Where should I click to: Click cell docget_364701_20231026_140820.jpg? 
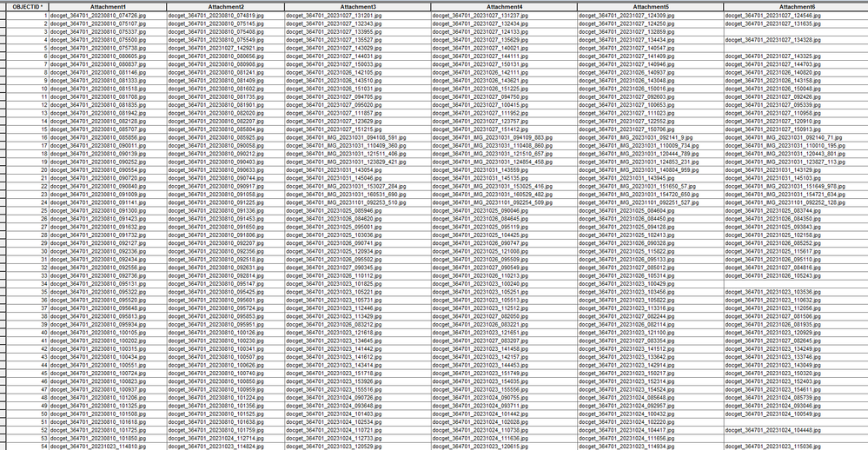[796, 72]
